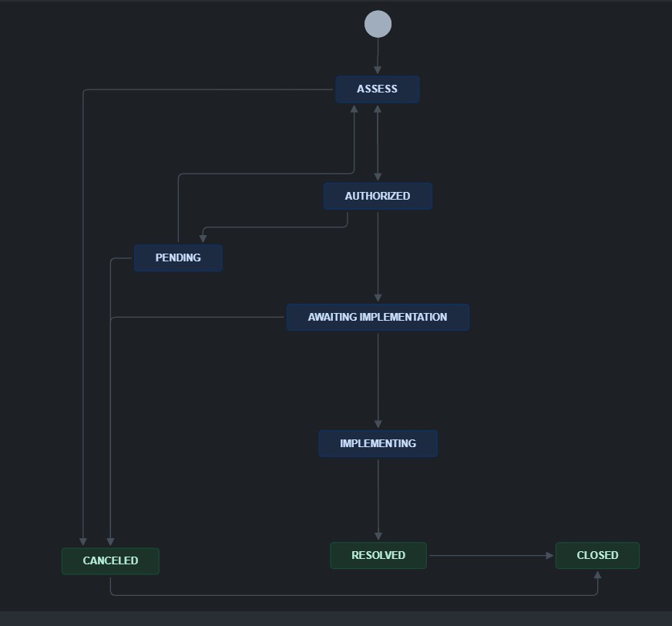The height and width of the screenshot is (626, 672).
Task: Select the PENDING to ASSESS transition line
Action: pos(266,173)
